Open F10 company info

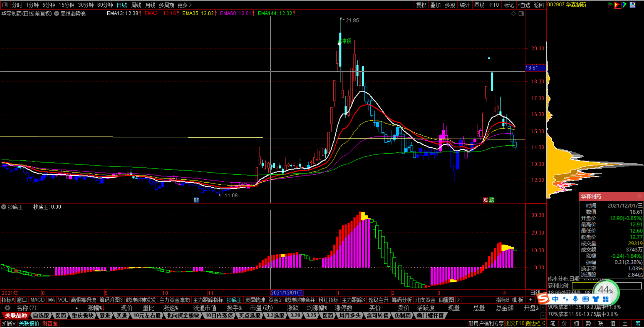pyautogui.click(x=494, y=5)
